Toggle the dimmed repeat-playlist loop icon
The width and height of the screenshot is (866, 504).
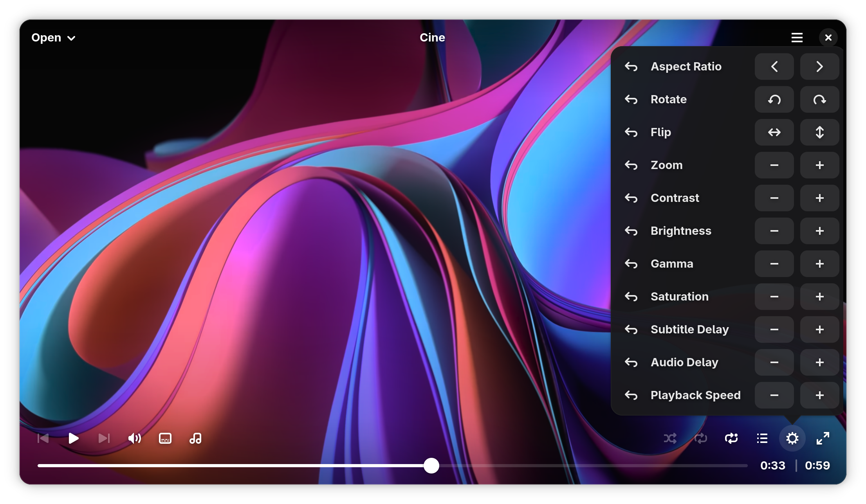pos(700,438)
